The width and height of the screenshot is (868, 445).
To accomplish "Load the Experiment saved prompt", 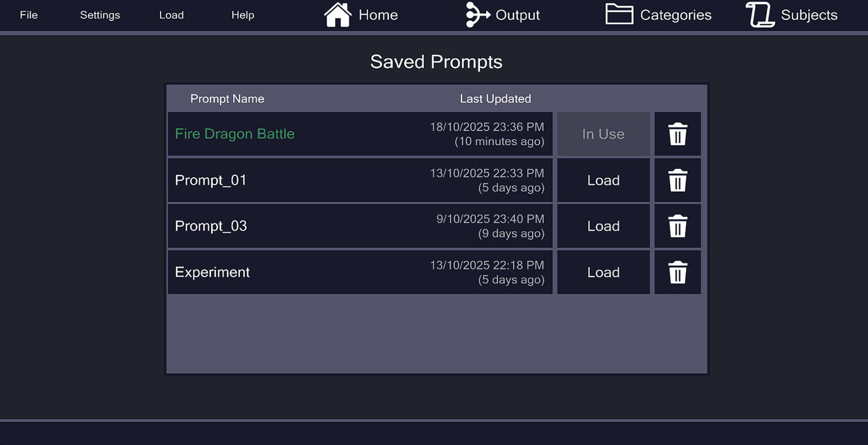I will [x=603, y=272].
